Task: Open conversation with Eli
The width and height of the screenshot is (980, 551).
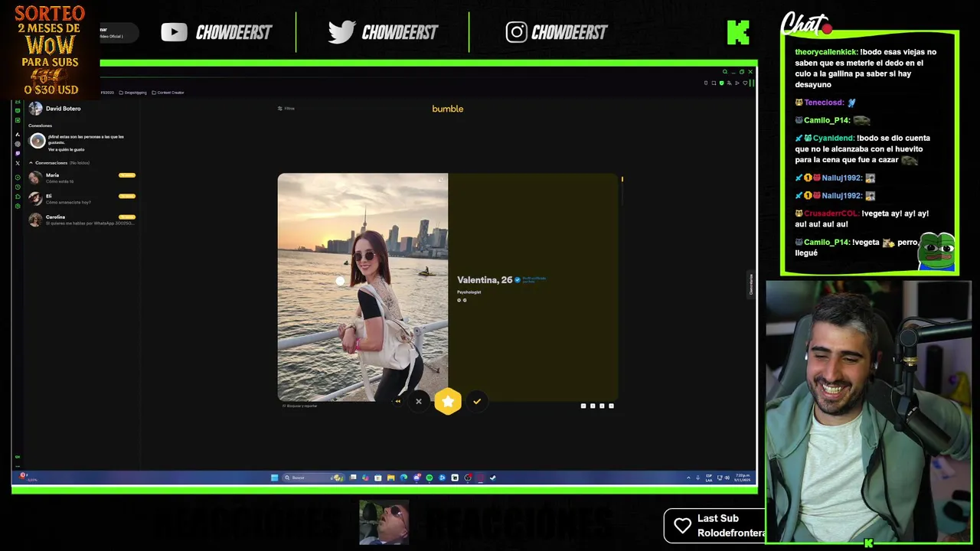Action: 82,199
